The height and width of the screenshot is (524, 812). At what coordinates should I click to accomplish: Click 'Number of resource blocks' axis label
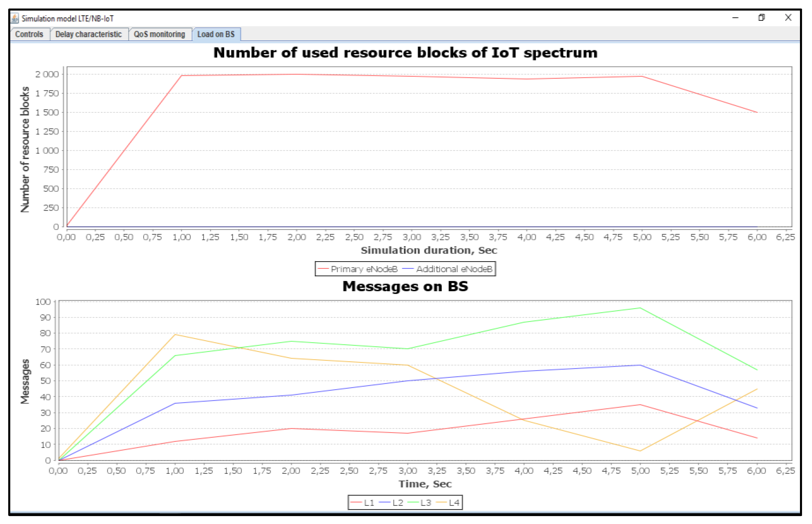[25, 150]
